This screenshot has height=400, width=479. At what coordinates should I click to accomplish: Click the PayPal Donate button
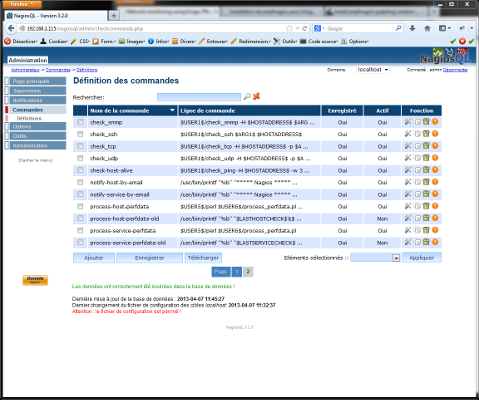(35, 280)
